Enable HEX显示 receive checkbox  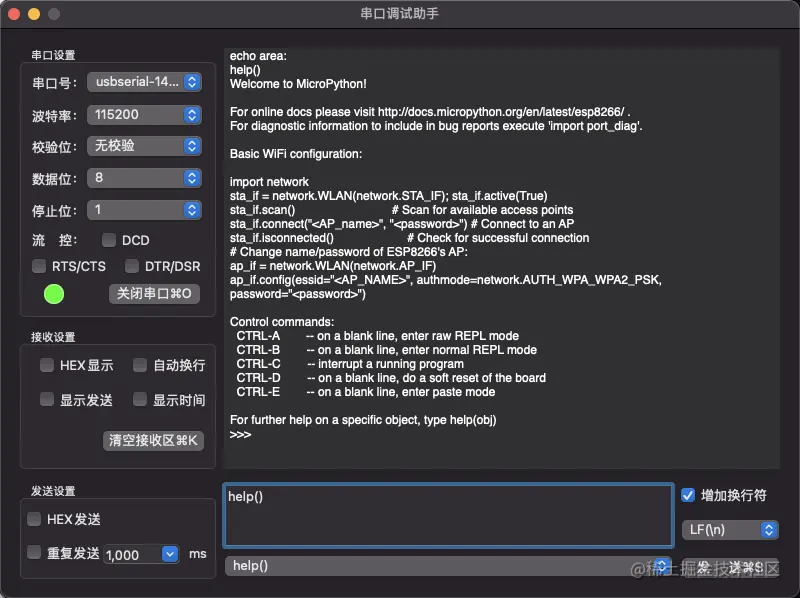47,365
